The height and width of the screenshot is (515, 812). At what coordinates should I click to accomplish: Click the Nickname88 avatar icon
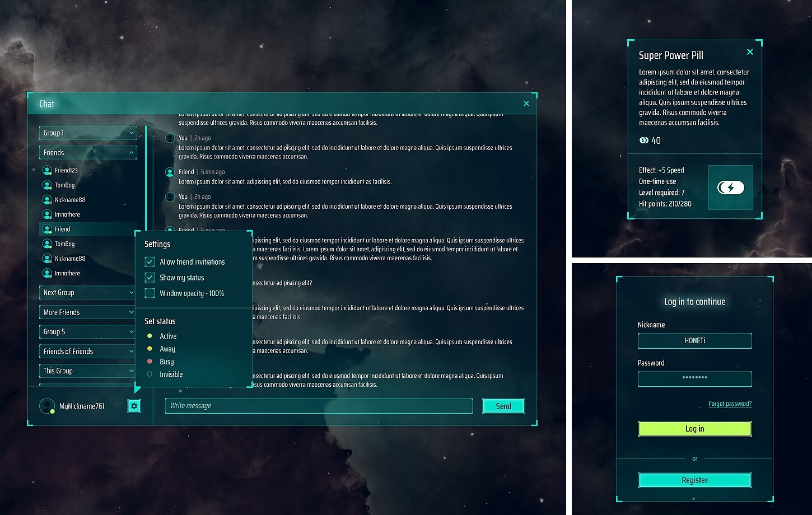(x=47, y=199)
